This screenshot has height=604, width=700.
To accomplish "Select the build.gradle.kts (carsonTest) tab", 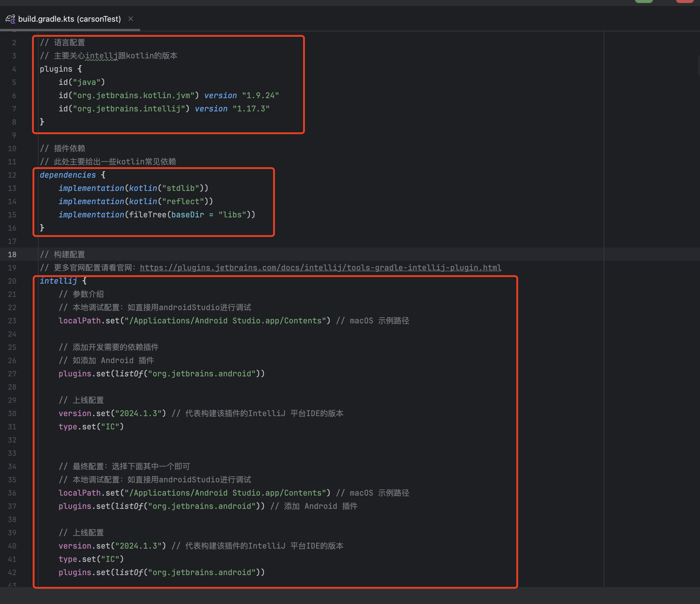I will [x=69, y=19].
